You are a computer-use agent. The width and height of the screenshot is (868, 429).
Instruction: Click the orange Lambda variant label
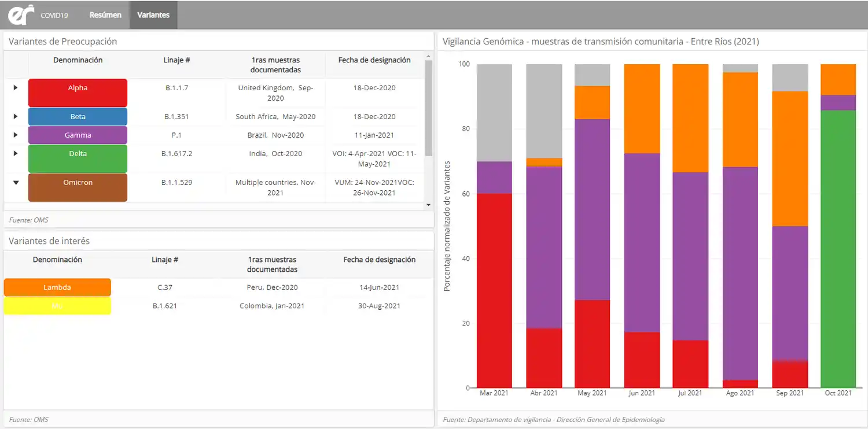click(57, 287)
